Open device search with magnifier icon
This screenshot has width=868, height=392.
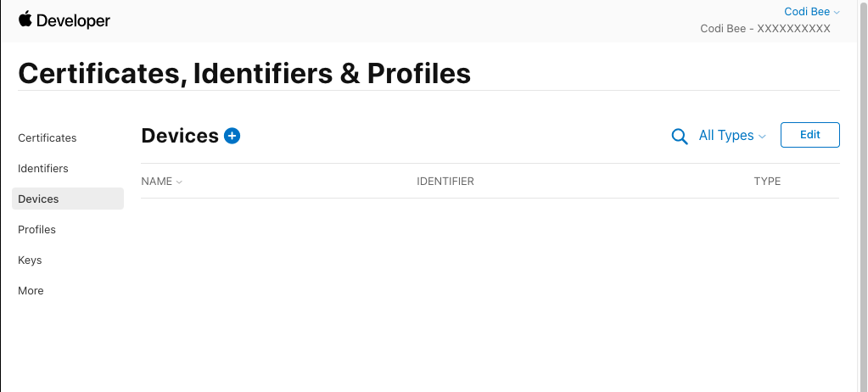[x=680, y=136]
